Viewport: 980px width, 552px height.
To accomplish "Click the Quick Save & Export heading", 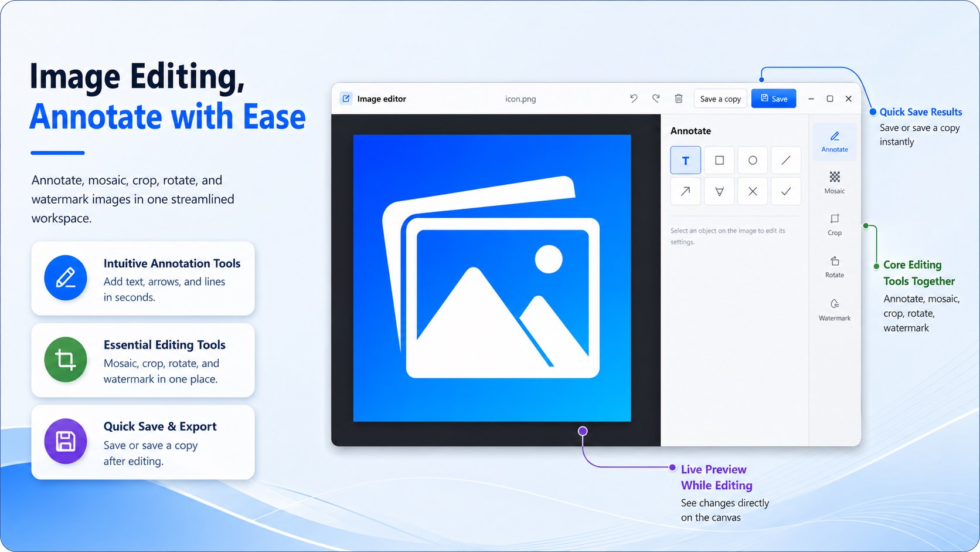I will point(160,426).
